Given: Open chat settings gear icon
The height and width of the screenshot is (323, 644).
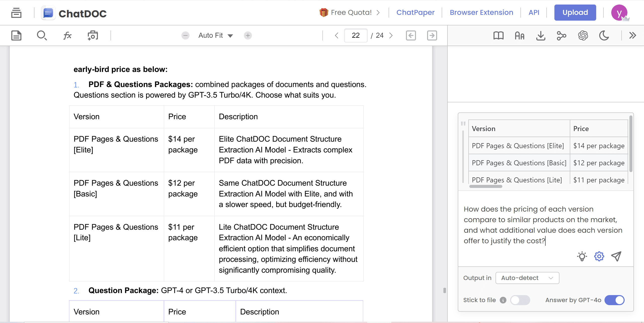Looking at the screenshot, I should coord(599,256).
